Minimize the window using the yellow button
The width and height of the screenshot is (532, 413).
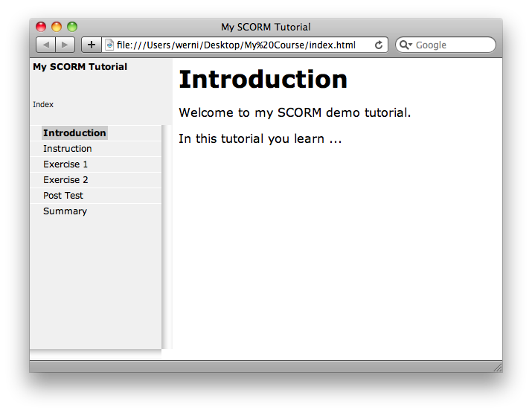click(57, 28)
